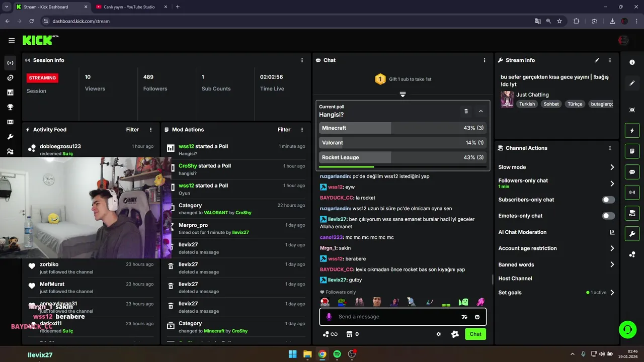Toggle the session info broadcast widget in right sidebar
Image resolution: width=644 pixels, height=362 pixels.
[632, 193]
